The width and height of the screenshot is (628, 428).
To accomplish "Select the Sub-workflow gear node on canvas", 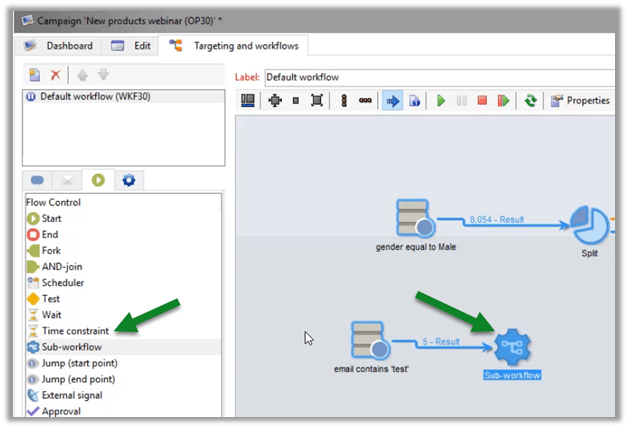I will (513, 346).
